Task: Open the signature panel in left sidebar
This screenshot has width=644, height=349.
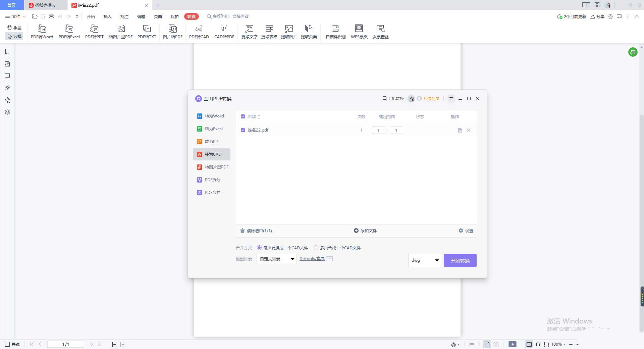Action: point(7,100)
